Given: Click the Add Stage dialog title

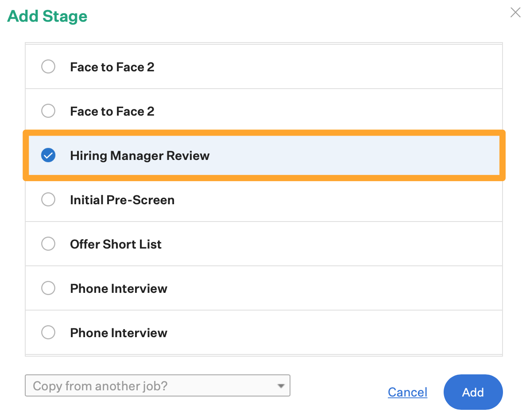Looking at the screenshot, I should pyautogui.click(x=47, y=16).
